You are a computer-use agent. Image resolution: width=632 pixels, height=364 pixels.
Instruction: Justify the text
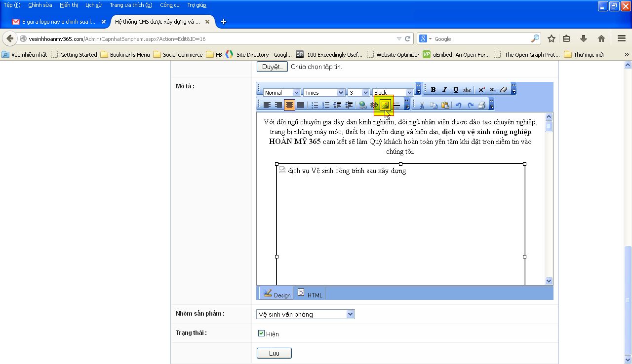[x=300, y=105]
